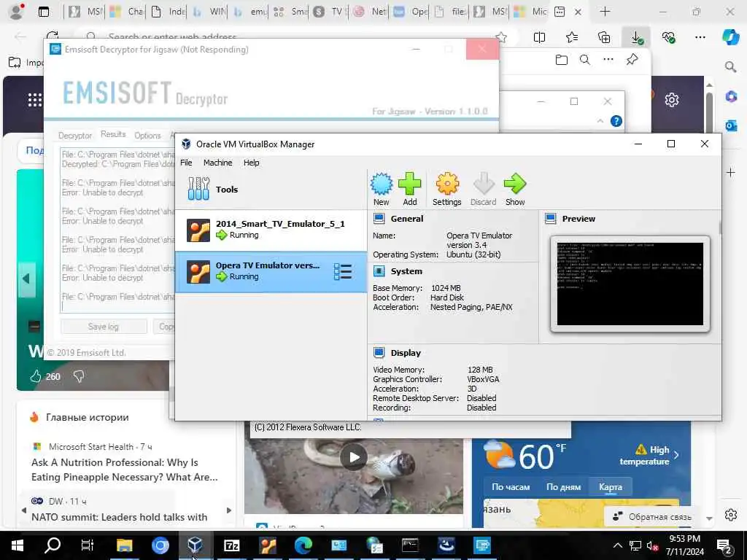Open 7-Zip from the taskbar
Image resolution: width=747 pixels, height=560 pixels.
tap(231, 545)
